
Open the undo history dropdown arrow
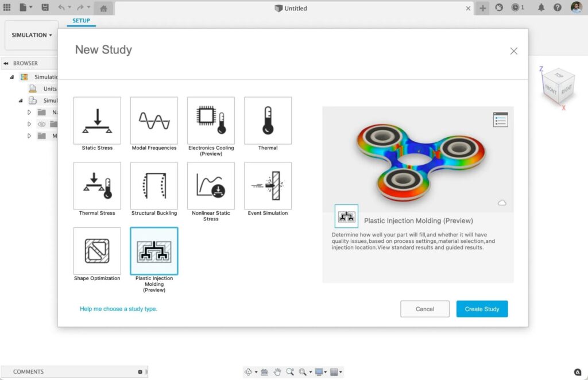point(69,7)
